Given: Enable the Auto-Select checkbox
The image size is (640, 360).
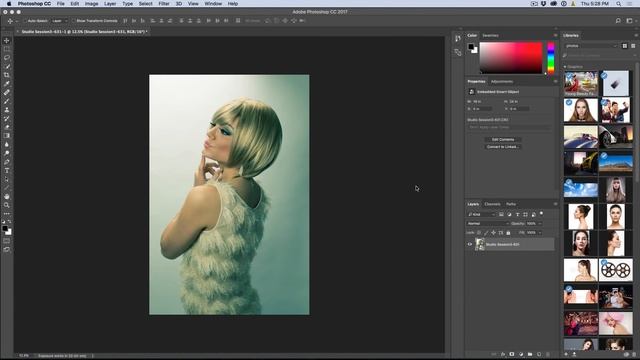Looking at the screenshot, I should [25, 21].
